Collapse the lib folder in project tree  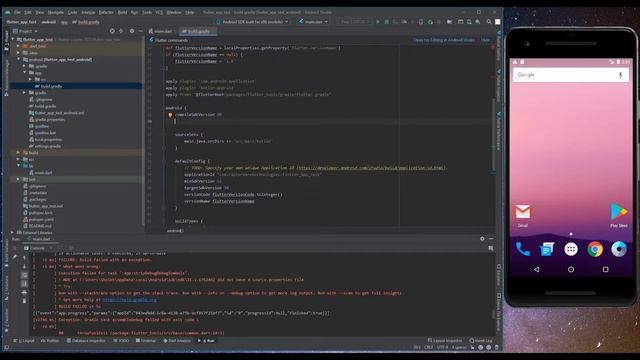18,166
